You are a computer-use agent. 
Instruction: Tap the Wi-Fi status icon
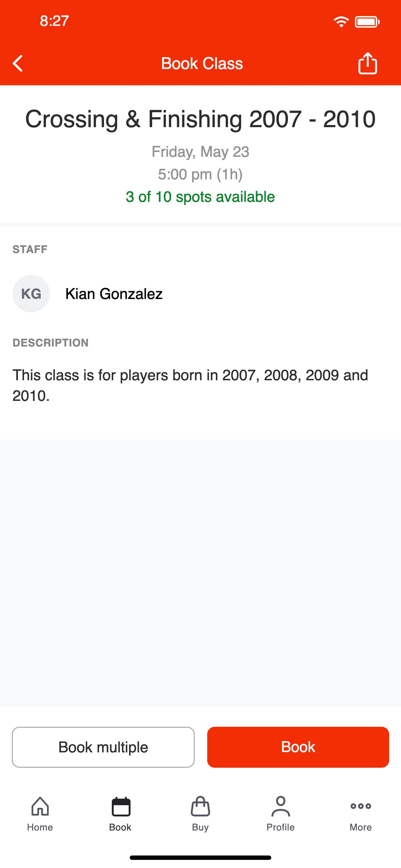point(341,22)
